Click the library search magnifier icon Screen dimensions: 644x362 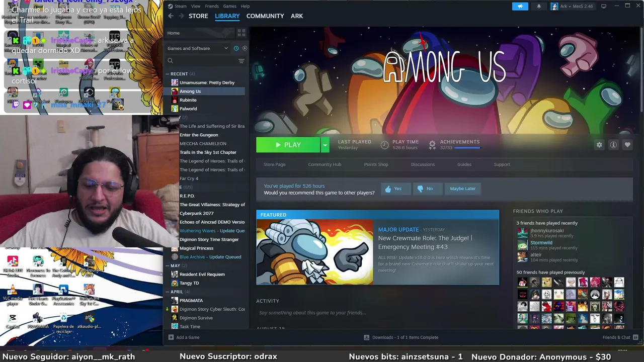tap(170, 61)
